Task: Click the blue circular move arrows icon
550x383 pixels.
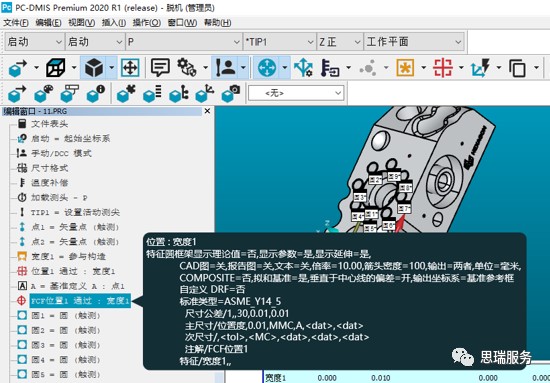Action: (267, 67)
